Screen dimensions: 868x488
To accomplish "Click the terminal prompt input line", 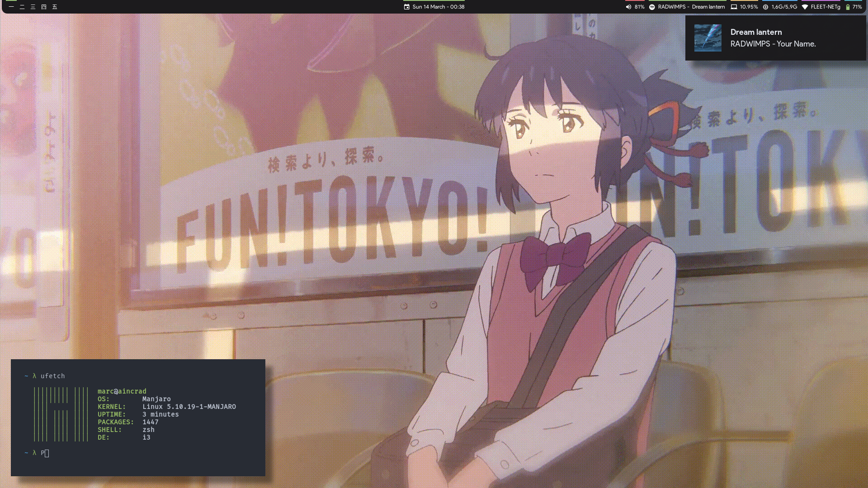I will [46, 453].
